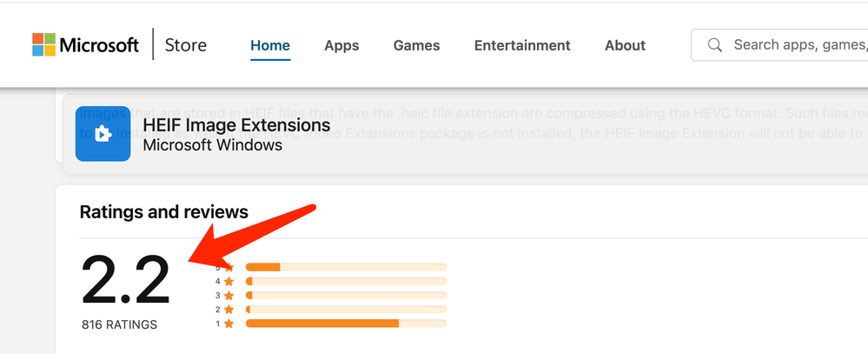Click the 816 RATINGS count text
868x354 pixels.
(x=120, y=324)
